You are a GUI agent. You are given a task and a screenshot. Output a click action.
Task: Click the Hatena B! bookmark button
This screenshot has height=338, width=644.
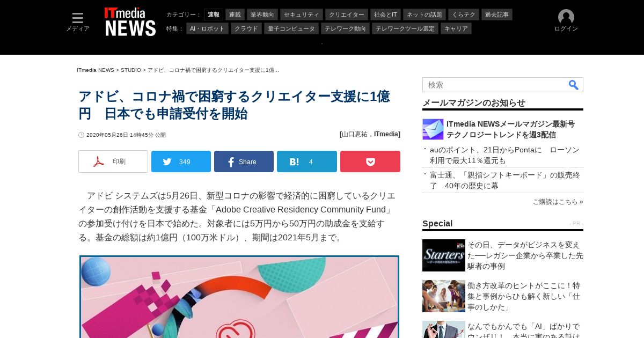tap(307, 161)
